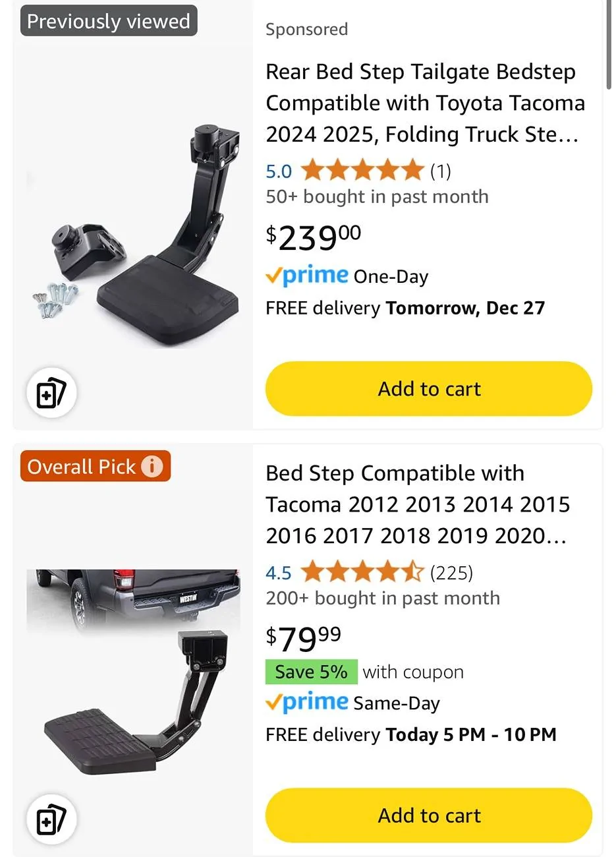The image size is (616, 857).
Task: Add the $79.99 bed step to cart
Action: pyautogui.click(x=428, y=815)
